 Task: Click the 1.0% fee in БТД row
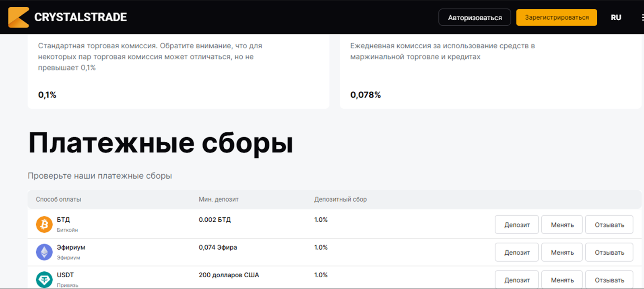(321, 220)
